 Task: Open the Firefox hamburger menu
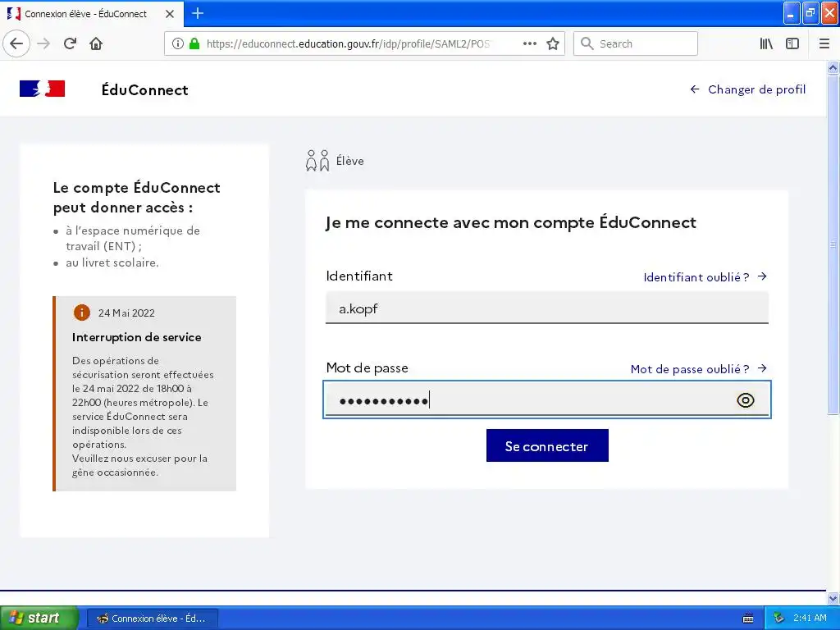point(824,43)
